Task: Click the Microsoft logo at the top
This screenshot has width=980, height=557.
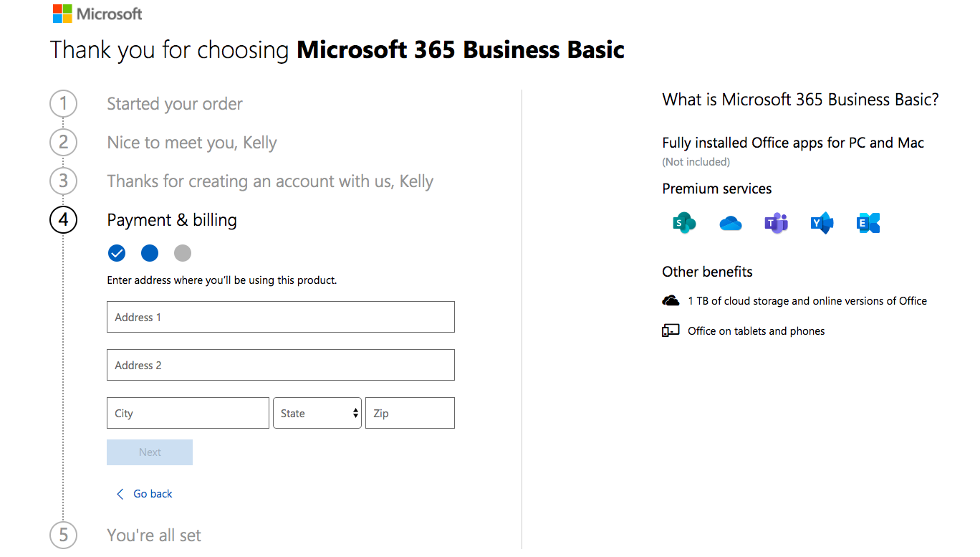Action: pyautogui.click(x=96, y=13)
